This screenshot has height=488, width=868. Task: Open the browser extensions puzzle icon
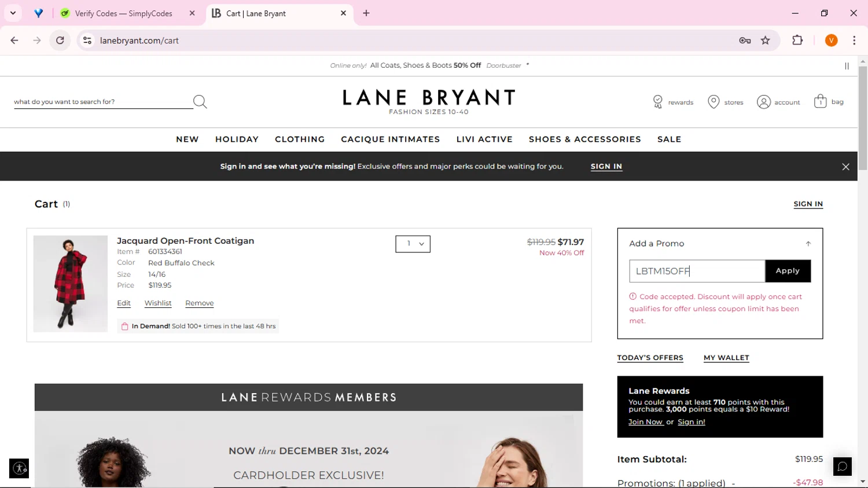pyautogui.click(x=797, y=41)
